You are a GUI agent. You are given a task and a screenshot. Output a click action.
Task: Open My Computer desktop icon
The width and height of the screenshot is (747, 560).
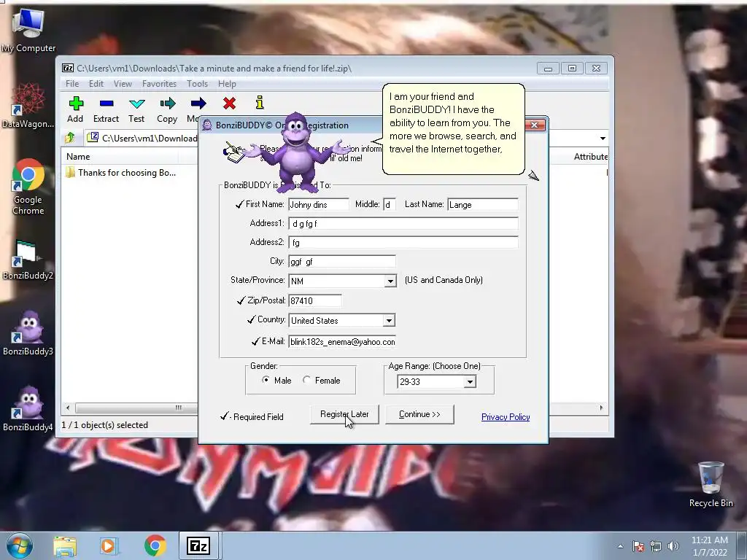pyautogui.click(x=28, y=30)
